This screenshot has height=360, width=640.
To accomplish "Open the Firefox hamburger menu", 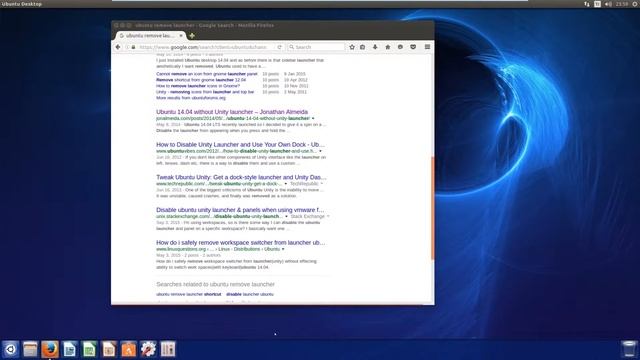I will 427,47.
